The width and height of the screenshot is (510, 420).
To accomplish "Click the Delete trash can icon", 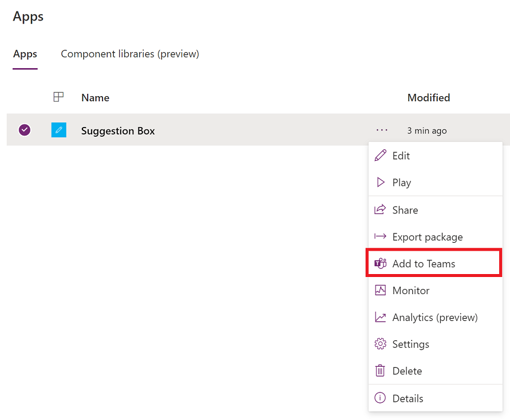I will [x=380, y=371].
